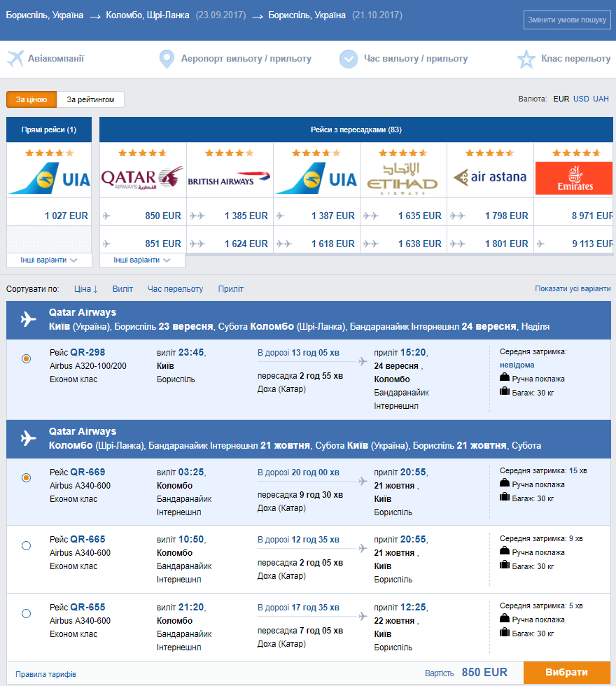Select Etihad price 1 635 EUR
616x686 pixels.
pyautogui.click(x=419, y=216)
